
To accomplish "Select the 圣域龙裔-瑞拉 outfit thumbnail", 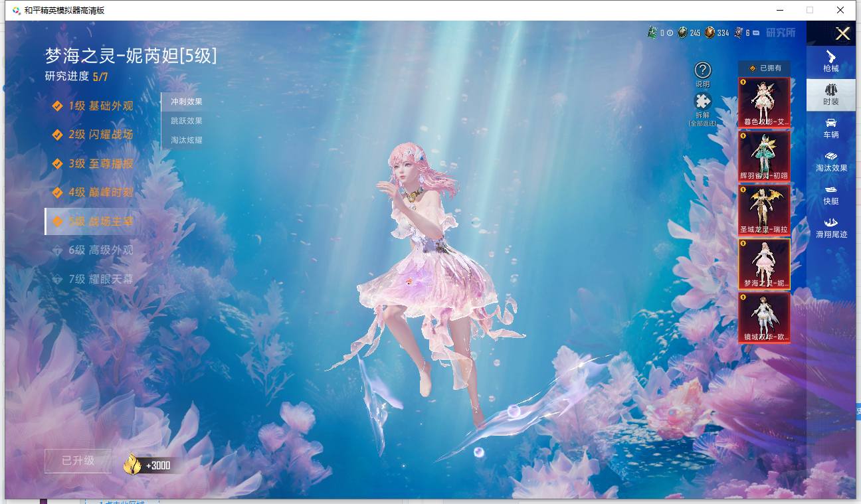I will pyautogui.click(x=764, y=210).
